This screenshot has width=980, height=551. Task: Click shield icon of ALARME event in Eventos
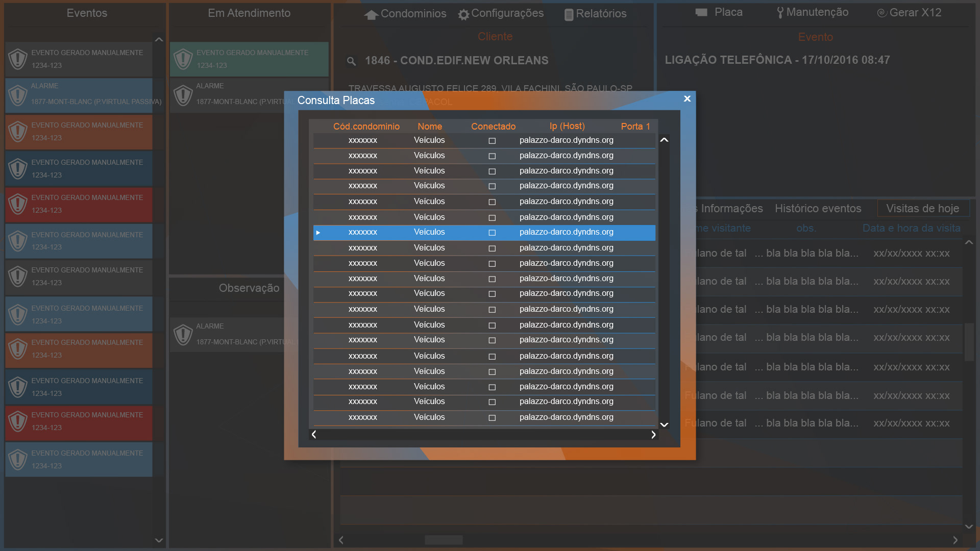coord(18,95)
